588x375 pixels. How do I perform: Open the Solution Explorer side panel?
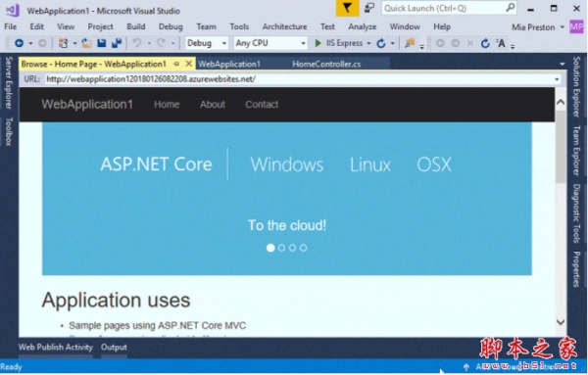(x=577, y=87)
